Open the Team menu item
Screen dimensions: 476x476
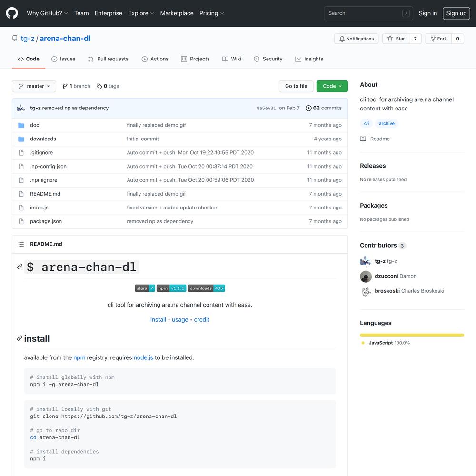point(81,13)
